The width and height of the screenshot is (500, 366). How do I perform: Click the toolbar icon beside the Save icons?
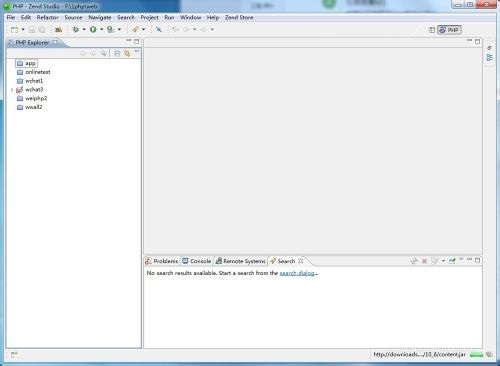tap(58, 30)
